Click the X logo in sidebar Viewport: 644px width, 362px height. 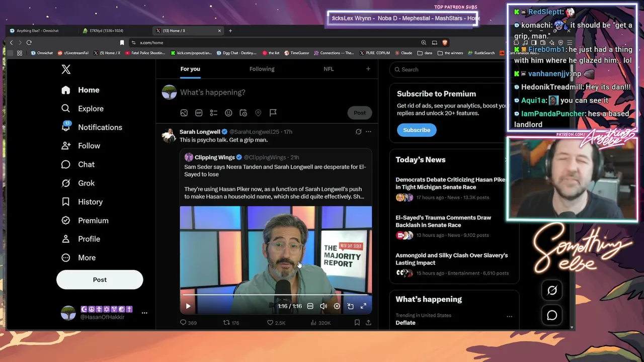(x=66, y=69)
